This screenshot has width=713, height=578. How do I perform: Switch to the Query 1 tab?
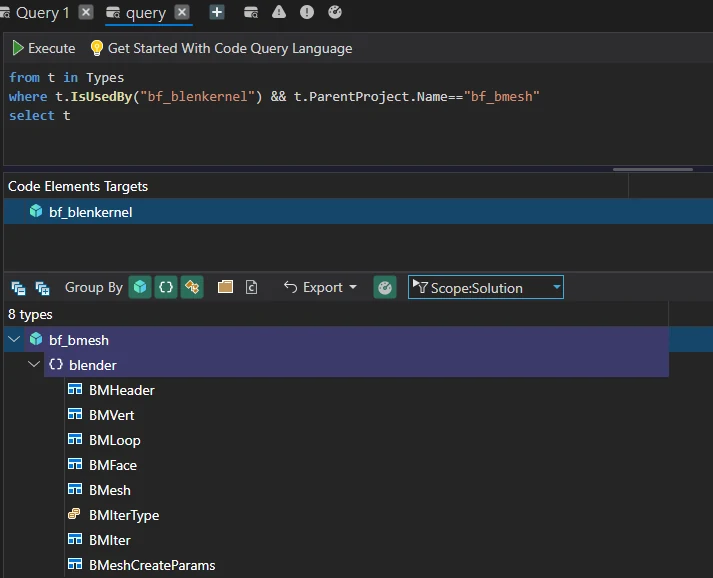point(42,13)
